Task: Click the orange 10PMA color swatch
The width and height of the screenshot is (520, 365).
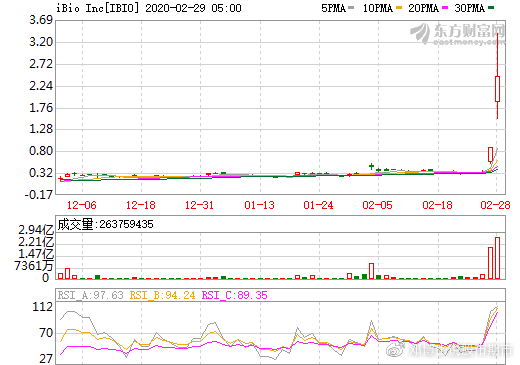Action: tap(399, 8)
